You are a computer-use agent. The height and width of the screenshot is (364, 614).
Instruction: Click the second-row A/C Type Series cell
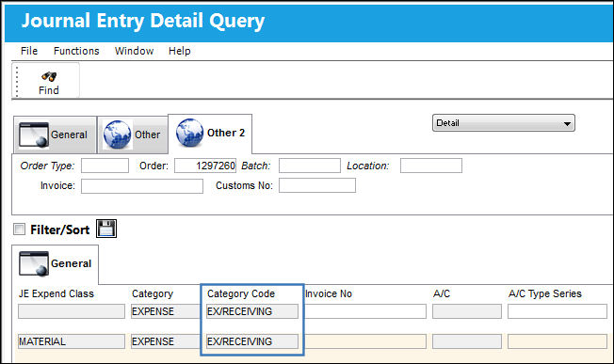tap(557, 341)
